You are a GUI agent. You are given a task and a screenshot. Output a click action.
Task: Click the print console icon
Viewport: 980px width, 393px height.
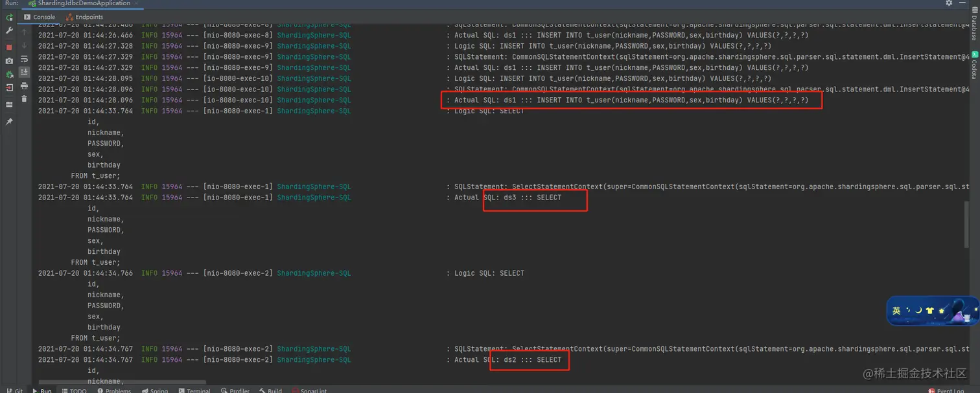[x=24, y=85]
